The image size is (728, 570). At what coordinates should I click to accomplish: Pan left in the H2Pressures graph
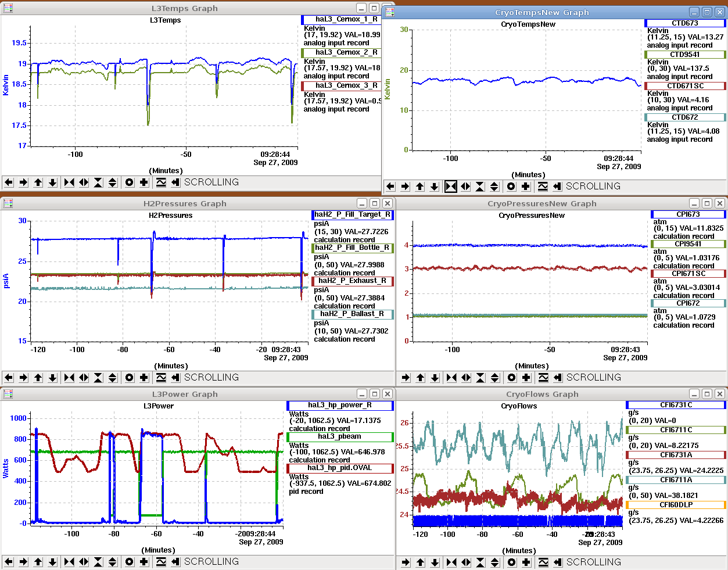(x=9, y=378)
